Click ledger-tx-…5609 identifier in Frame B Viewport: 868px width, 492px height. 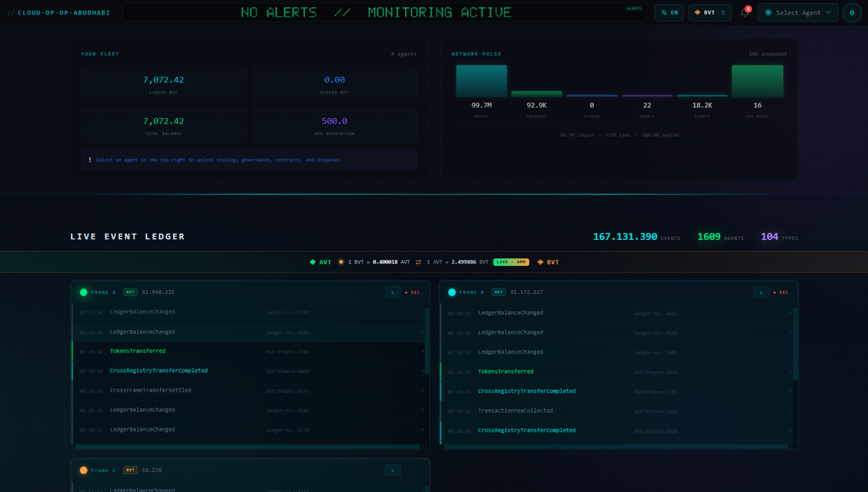[655, 352]
